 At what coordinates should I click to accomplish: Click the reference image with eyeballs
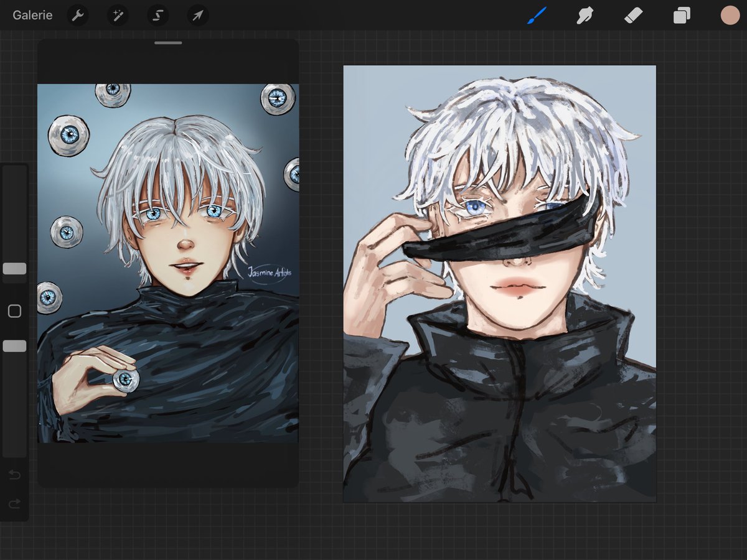pyautogui.click(x=168, y=263)
